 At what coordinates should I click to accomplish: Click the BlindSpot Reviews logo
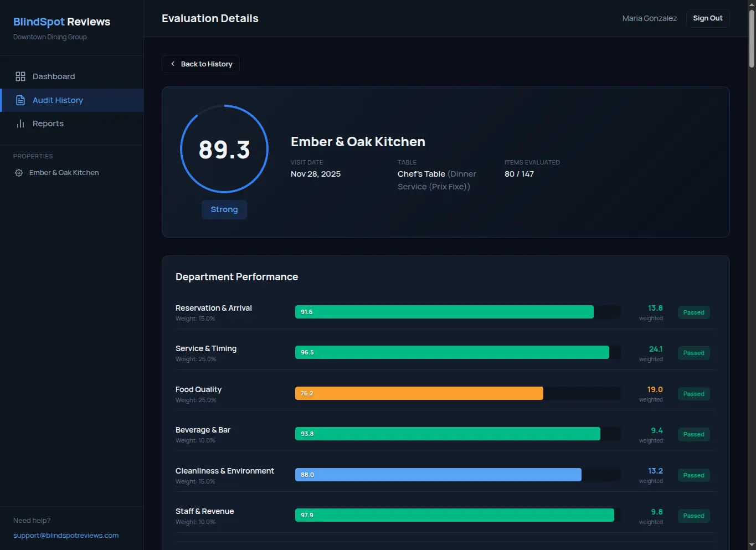pyautogui.click(x=61, y=22)
